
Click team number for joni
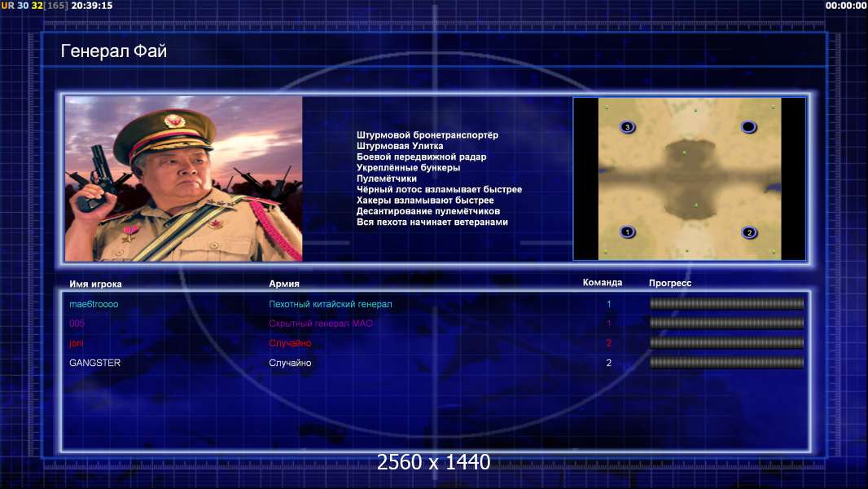[608, 343]
